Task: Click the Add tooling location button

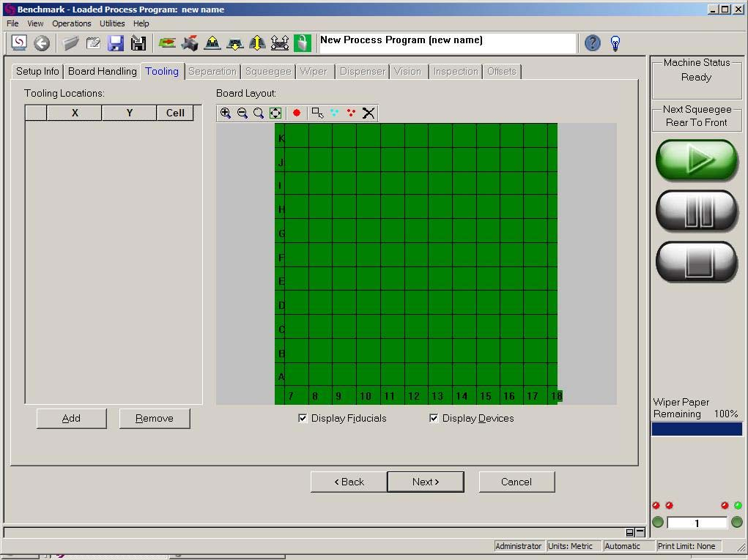Action: (x=72, y=419)
